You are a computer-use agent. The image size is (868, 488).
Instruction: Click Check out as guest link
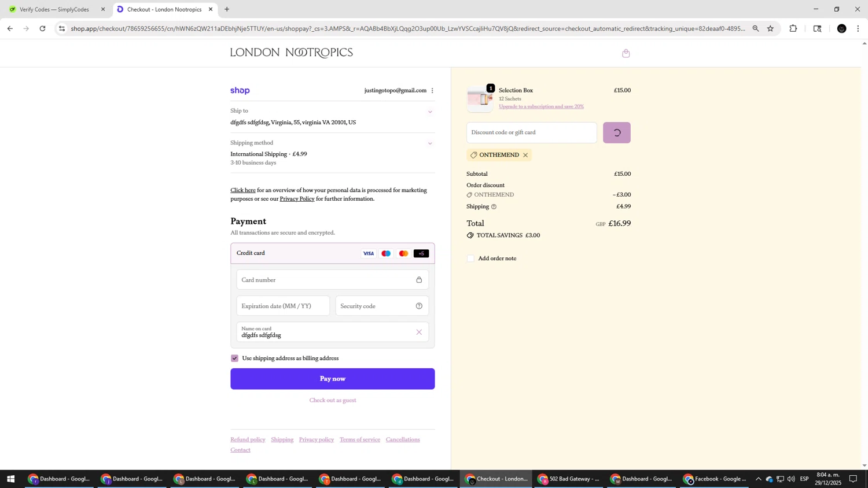(333, 400)
